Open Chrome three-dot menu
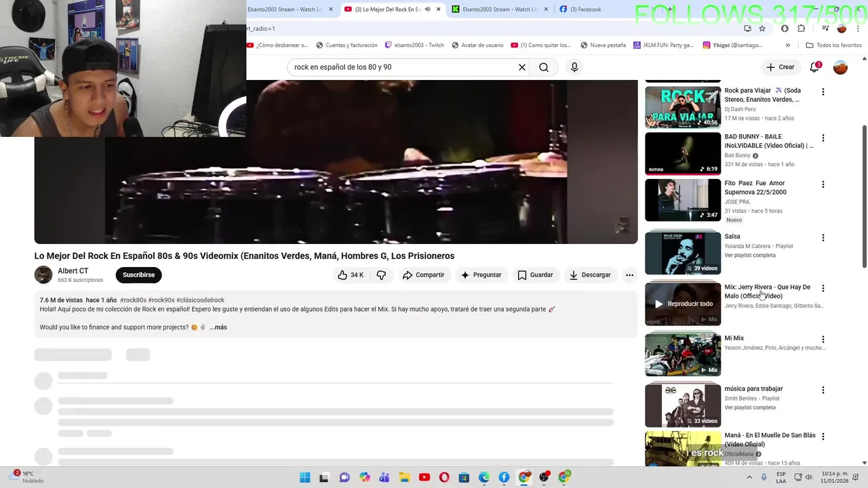868x488 pixels. 859,28
